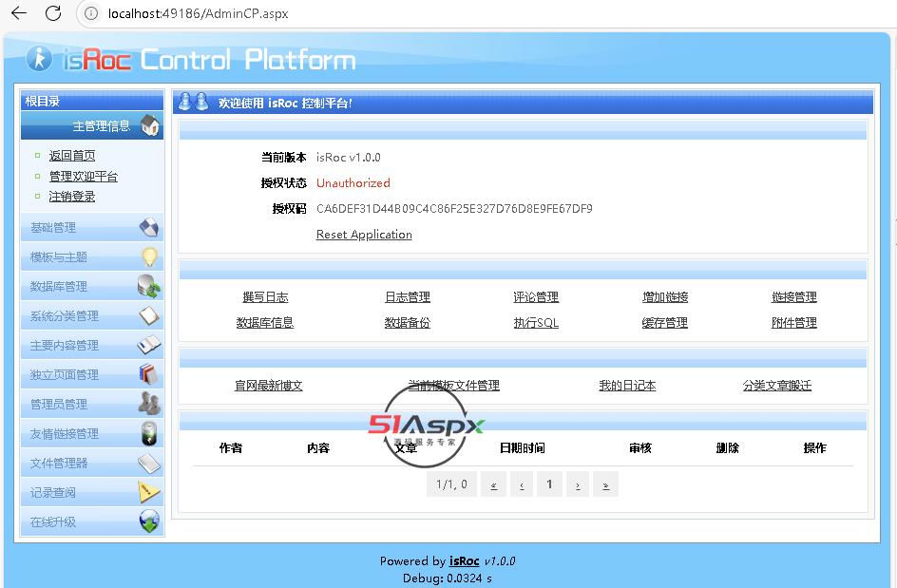Click the users icon for 管理员管理
The height and width of the screenshot is (588, 897).
click(149, 404)
